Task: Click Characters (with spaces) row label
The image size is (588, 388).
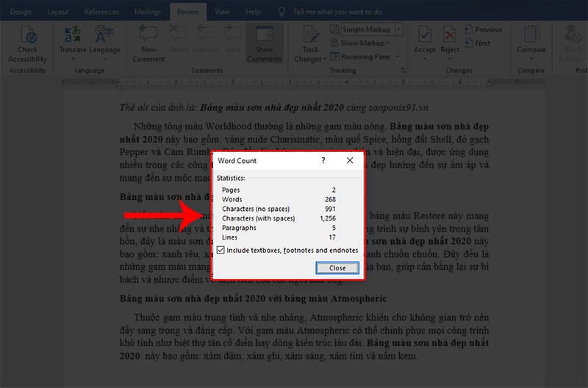Action: point(259,218)
